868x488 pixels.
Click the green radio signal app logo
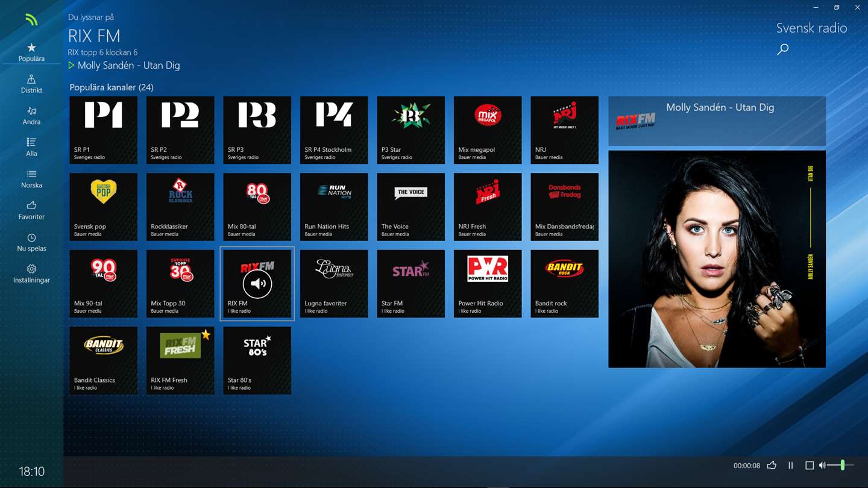click(31, 20)
